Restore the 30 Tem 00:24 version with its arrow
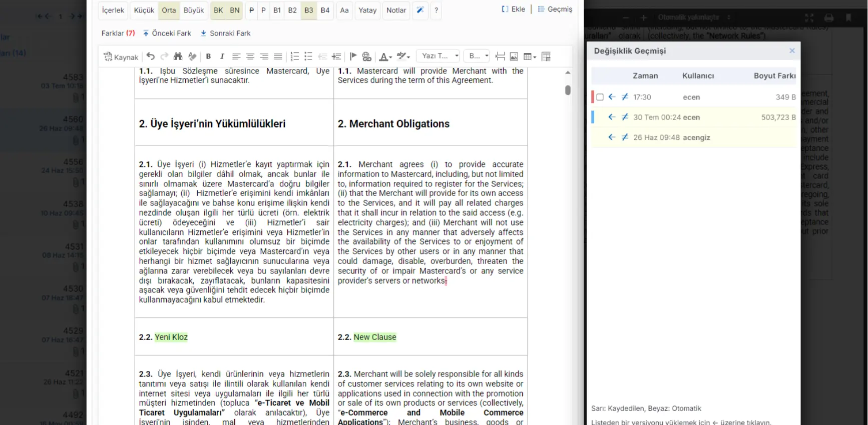The height and width of the screenshot is (425, 868). [612, 117]
